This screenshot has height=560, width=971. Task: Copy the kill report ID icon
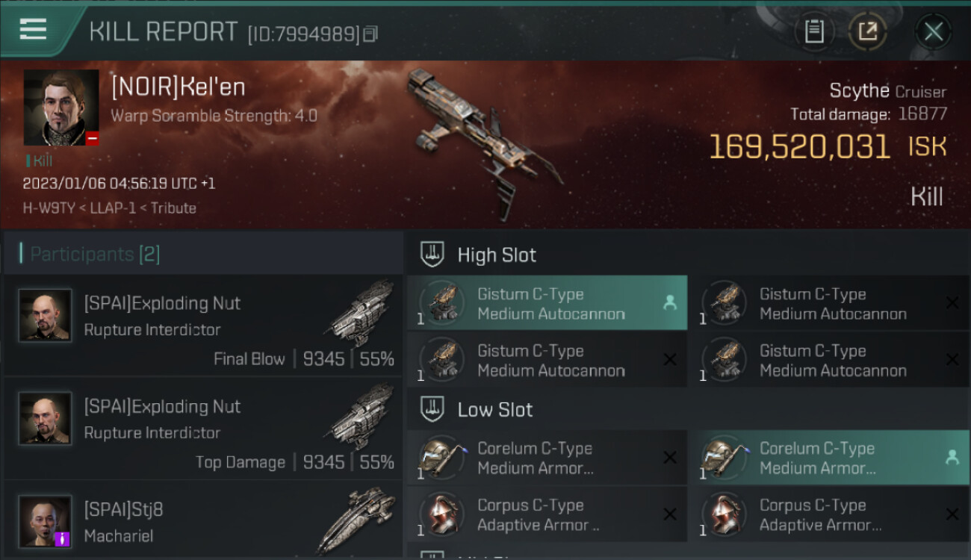370,34
